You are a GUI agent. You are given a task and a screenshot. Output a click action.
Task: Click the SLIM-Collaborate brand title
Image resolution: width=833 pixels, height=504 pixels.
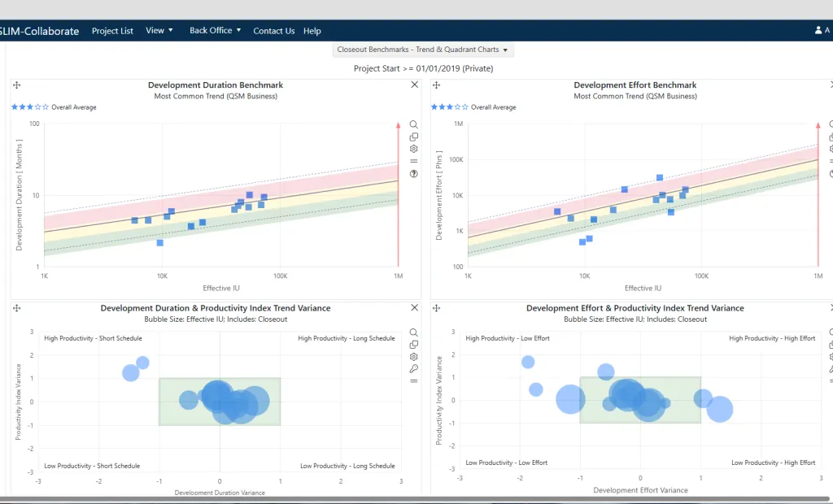(39, 31)
